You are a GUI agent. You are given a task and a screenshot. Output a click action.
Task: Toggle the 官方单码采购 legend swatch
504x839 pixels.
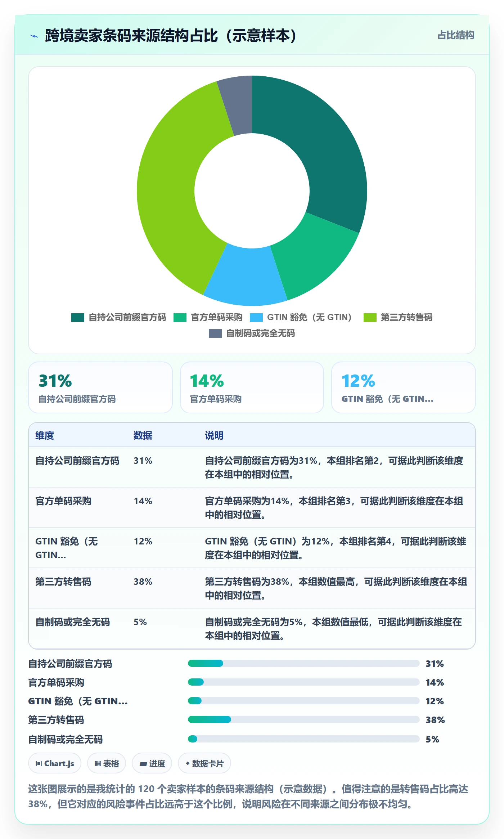pyautogui.click(x=180, y=317)
